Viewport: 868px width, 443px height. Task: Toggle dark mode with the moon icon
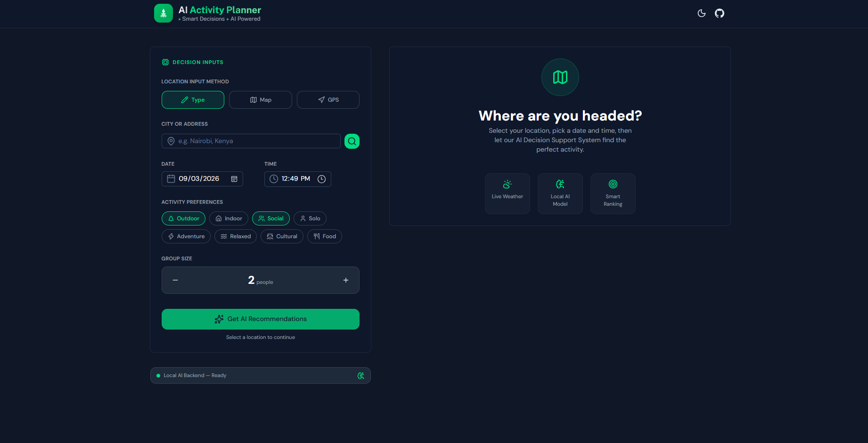702,13
